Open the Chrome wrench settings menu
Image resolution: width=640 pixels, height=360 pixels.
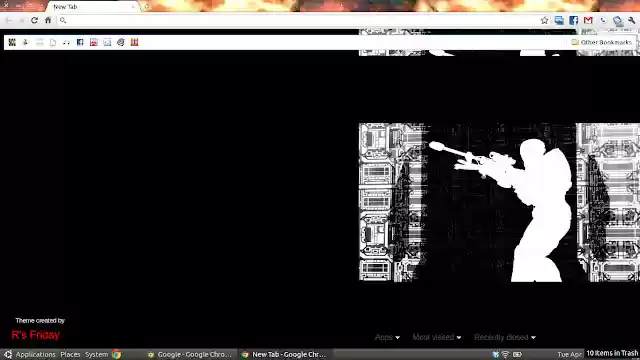point(632,20)
